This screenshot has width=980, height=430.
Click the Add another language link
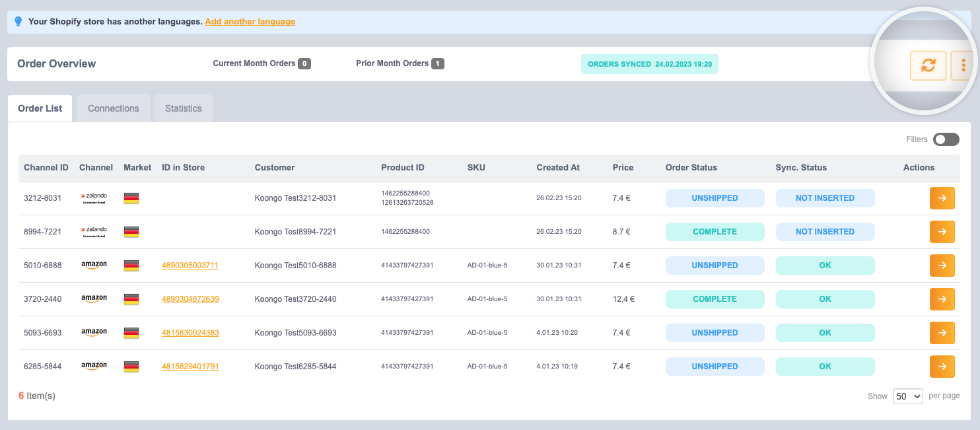point(250,22)
